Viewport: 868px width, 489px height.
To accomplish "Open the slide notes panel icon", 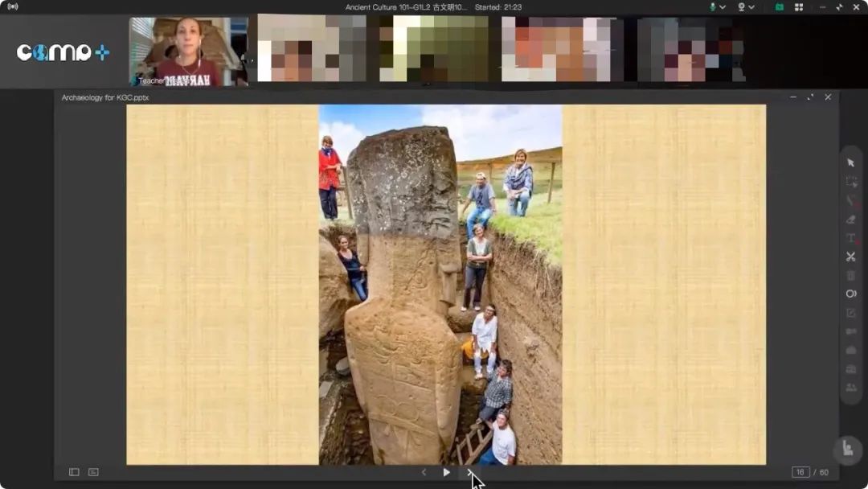I will (x=93, y=472).
